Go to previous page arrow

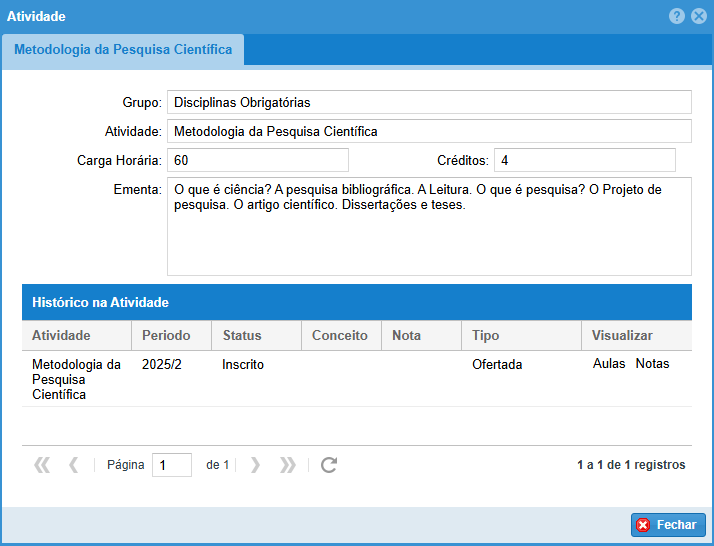pyautogui.click(x=73, y=465)
